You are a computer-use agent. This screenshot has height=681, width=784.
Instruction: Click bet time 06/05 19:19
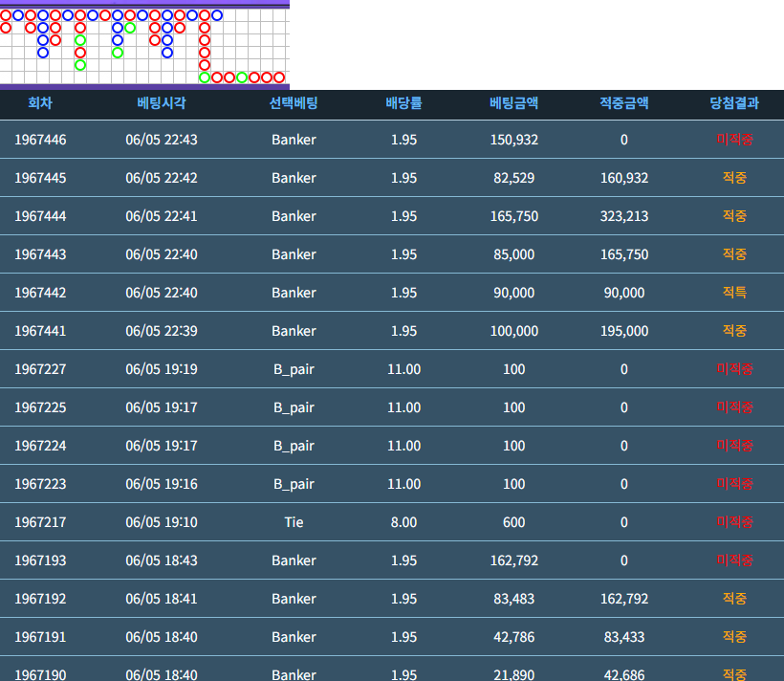(x=162, y=369)
